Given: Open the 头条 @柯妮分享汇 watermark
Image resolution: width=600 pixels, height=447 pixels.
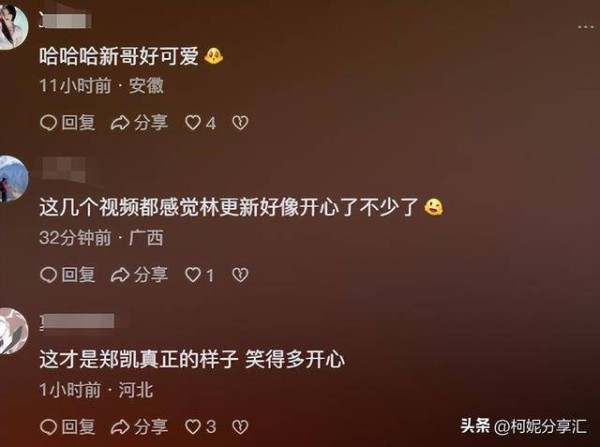Looking at the screenshot, I should [524, 426].
